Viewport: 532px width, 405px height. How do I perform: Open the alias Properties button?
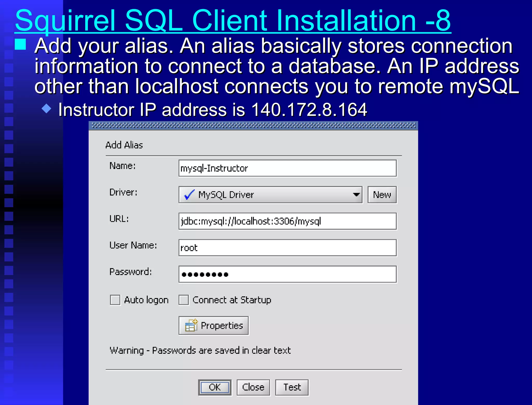(x=214, y=326)
